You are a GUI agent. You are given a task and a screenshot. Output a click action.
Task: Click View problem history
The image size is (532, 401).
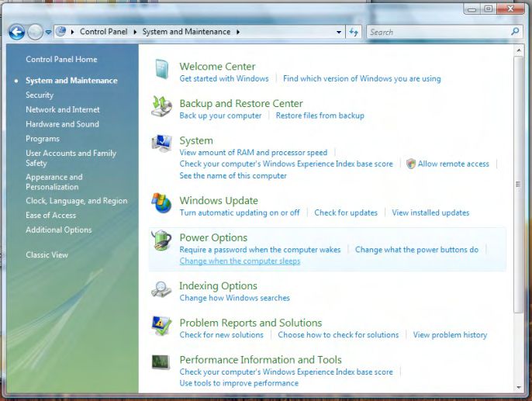click(450, 335)
